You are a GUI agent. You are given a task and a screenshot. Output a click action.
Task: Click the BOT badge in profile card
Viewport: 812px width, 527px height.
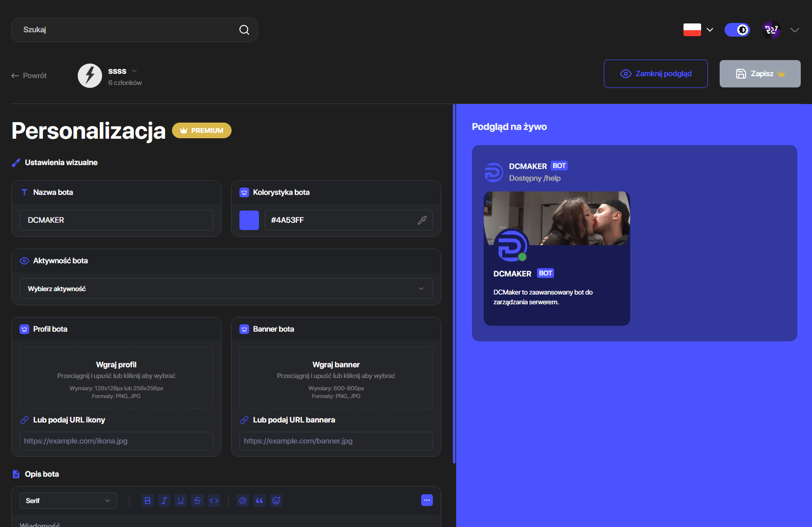[x=546, y=274]
